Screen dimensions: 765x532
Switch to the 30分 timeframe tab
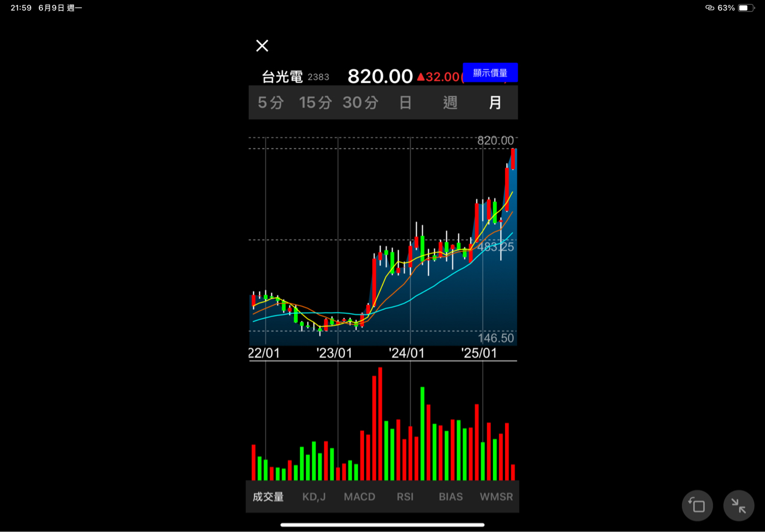360,103
